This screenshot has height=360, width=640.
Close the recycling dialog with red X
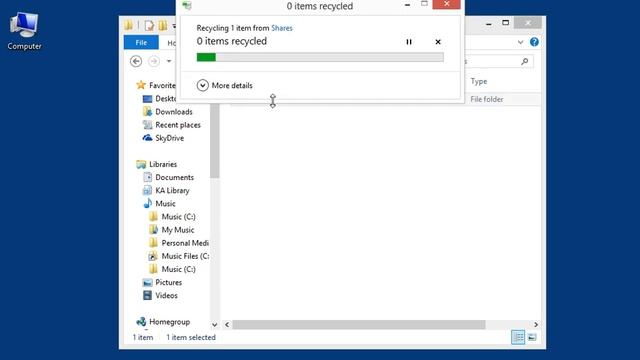[447, 4]
